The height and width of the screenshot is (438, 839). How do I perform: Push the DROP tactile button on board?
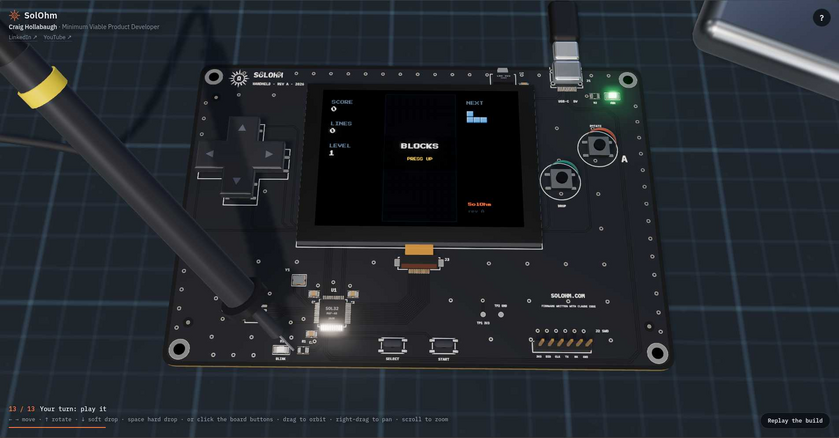pos(561,179)
